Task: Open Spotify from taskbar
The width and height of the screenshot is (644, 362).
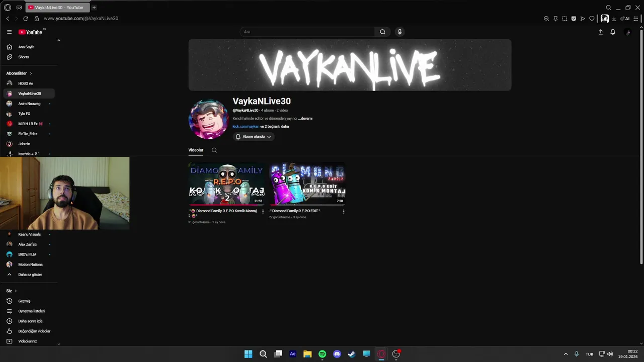Action: pyautogui.click(x=322, y=354)
